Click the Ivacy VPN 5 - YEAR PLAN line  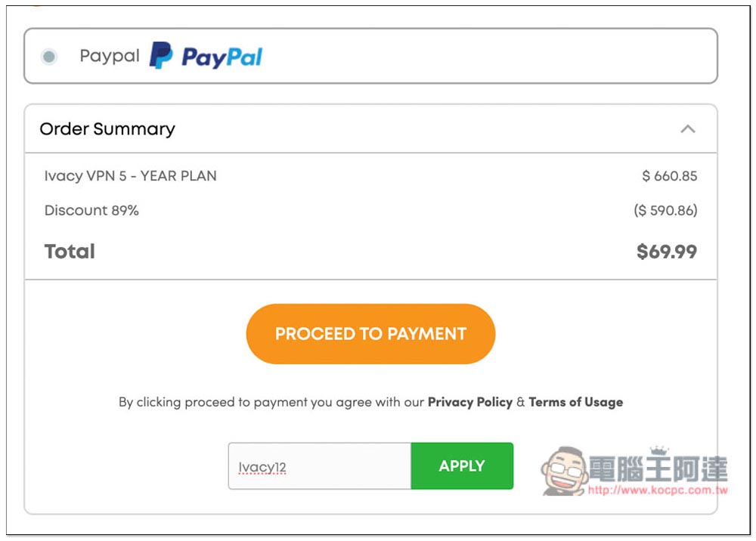pyautogui.click(x=130, y=176)
